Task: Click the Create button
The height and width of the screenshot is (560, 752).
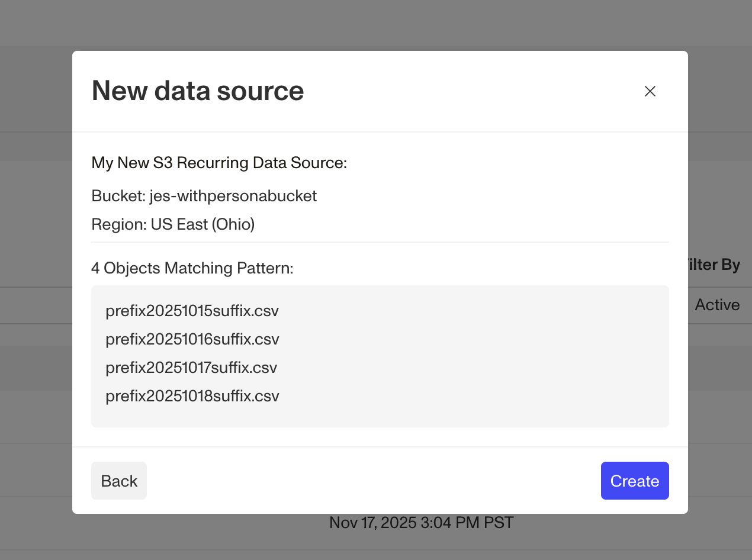Action: (635, 481)
